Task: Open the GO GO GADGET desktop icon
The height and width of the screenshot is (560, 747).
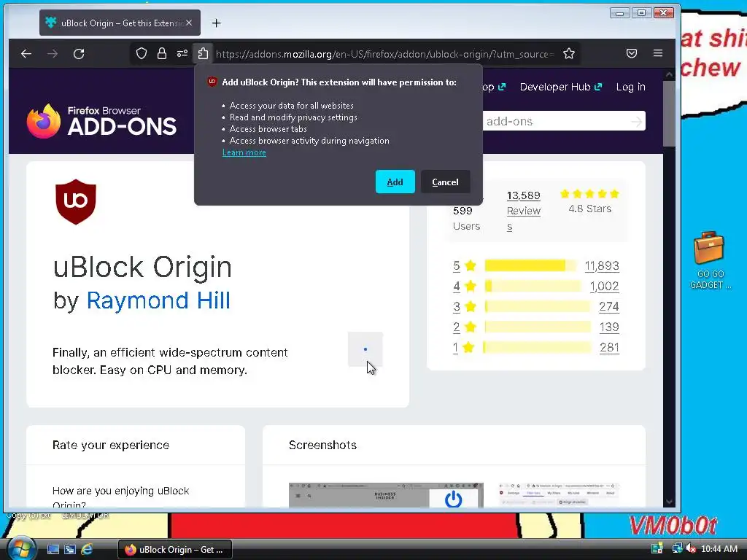Action: click(x=710, y=260)
